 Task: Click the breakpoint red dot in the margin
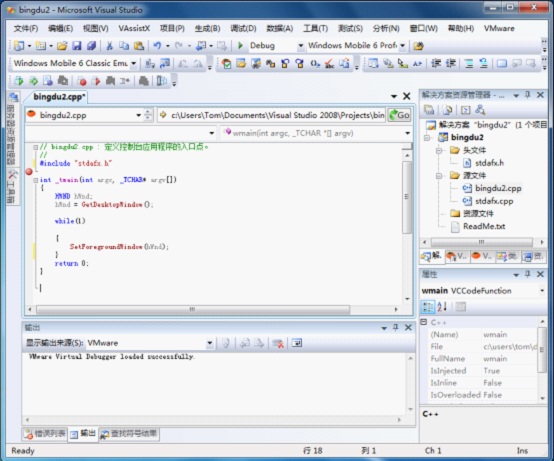(x=29, y=172)
